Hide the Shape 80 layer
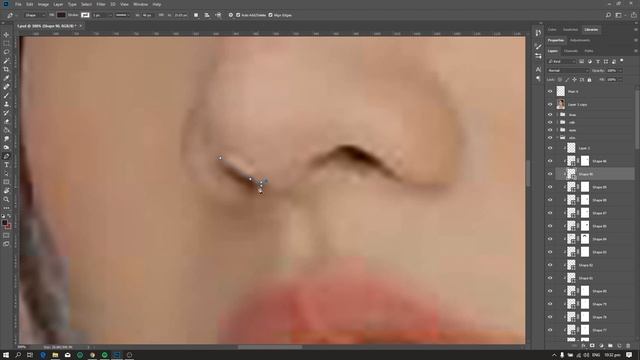The height and width of the screenshot is (360, 640). tap(550, 291)
